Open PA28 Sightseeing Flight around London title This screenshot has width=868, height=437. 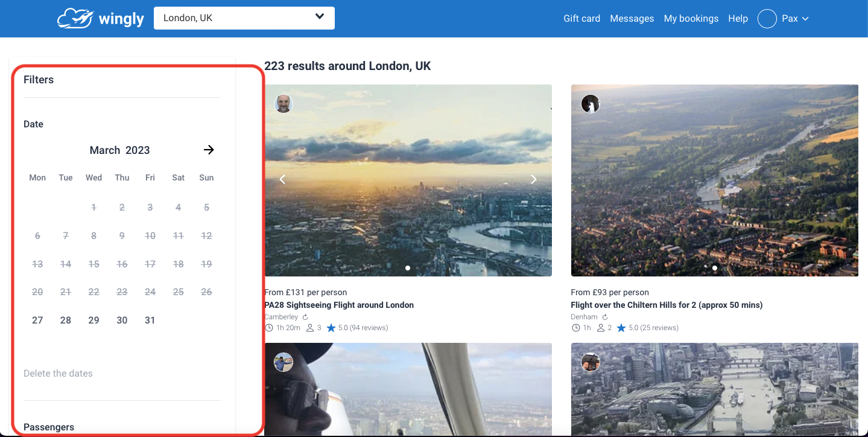339,305
